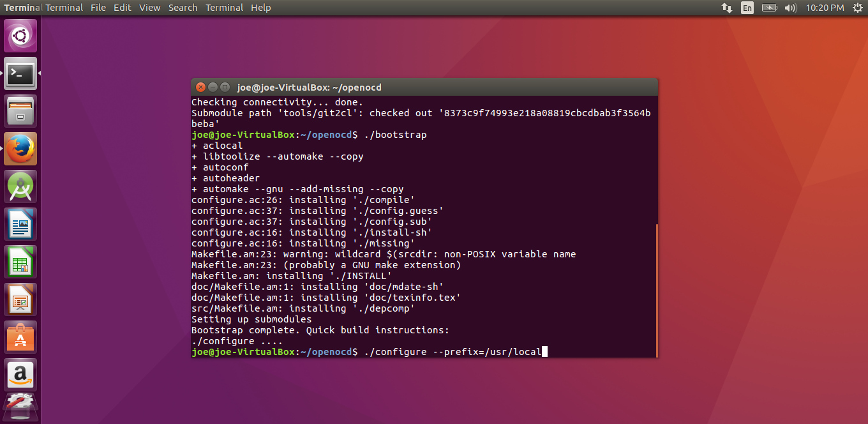Launch LibreOffice Calc spreadsheet
The image size is (868, 424).
[x=21, y=262]
